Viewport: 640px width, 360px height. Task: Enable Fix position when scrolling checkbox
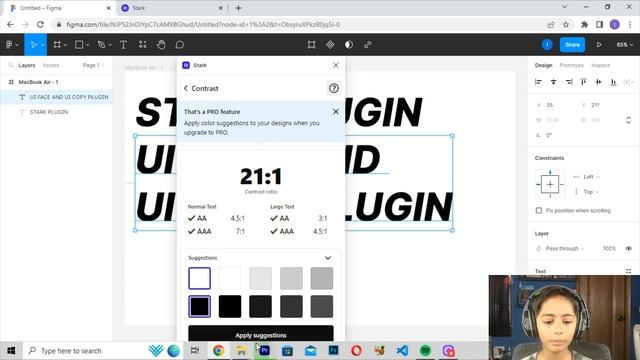pyautogui.click(x=539, y=210)
